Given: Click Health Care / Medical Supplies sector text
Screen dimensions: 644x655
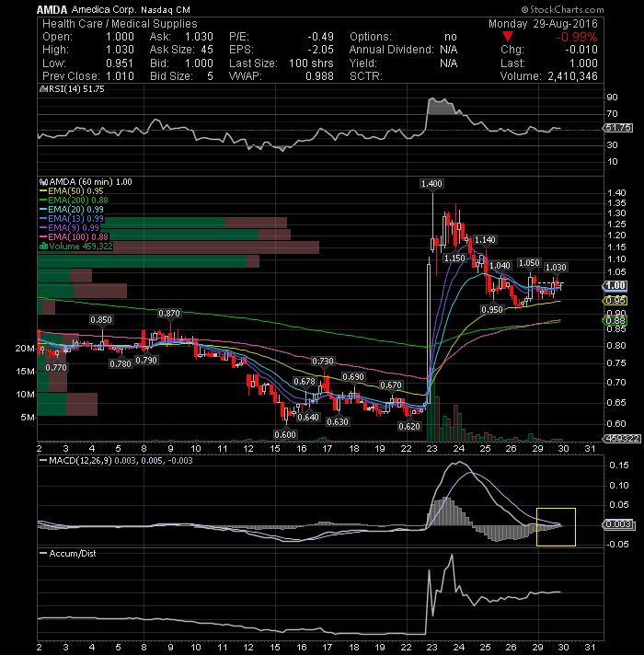Looking at the screenshot, I should 120,24.
